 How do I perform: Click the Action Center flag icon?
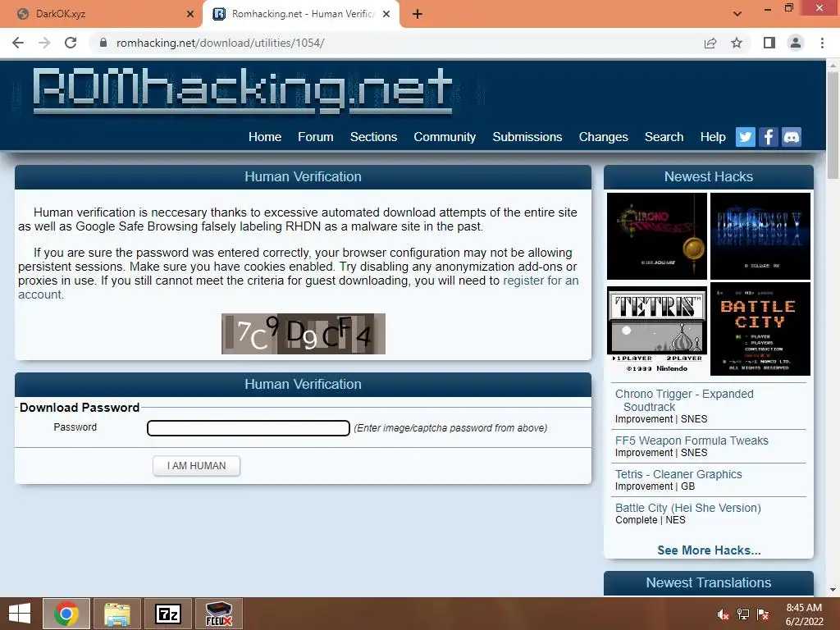[x=763, y=614]
